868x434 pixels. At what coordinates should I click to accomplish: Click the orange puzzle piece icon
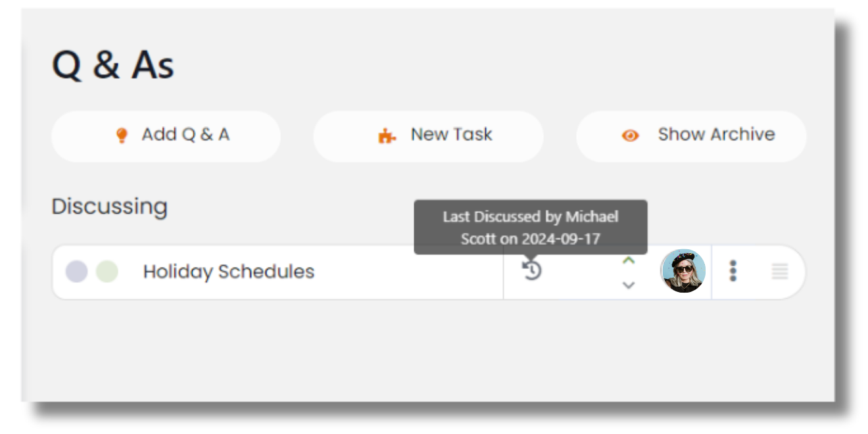(387, 136)
